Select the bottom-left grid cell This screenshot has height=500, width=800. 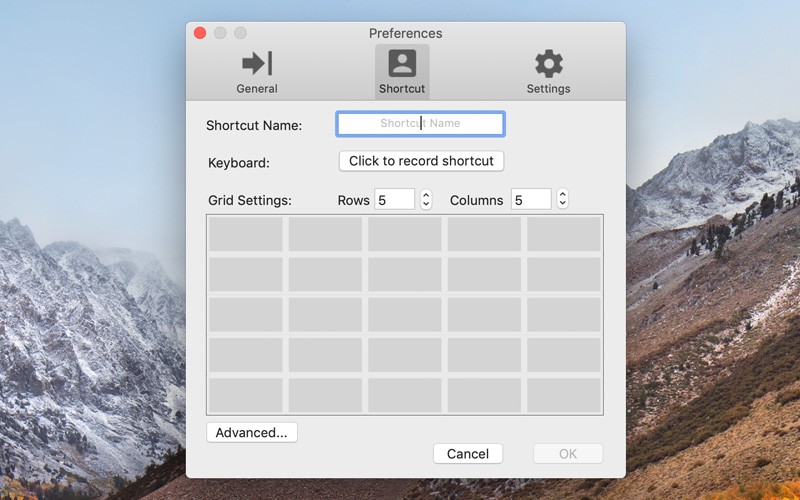tap(245, 395)
